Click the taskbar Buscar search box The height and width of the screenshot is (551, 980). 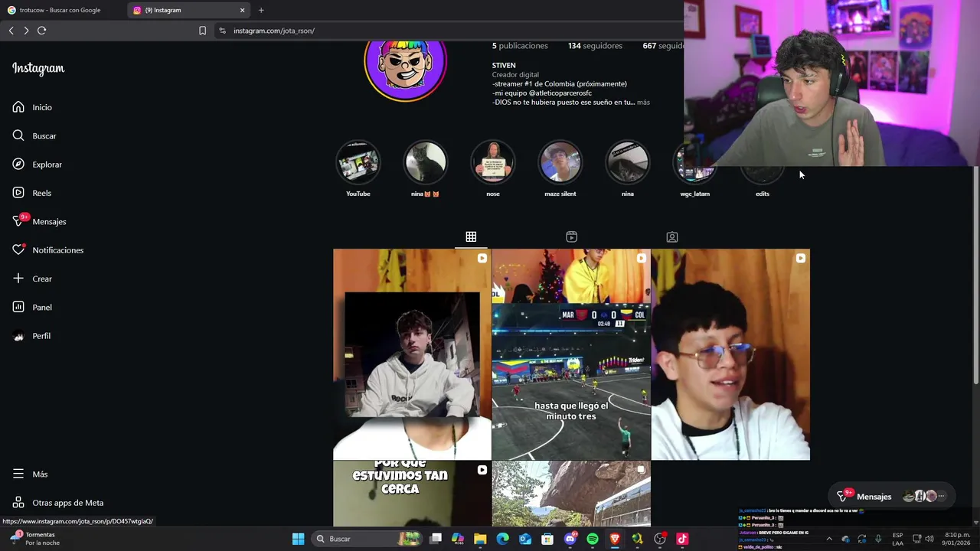[x=367, y=539]
